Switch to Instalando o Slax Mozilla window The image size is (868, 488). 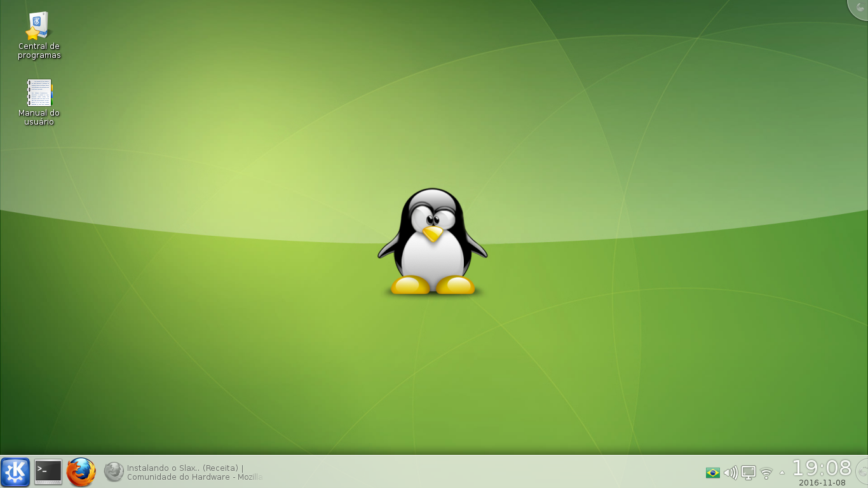pos(183,472)
